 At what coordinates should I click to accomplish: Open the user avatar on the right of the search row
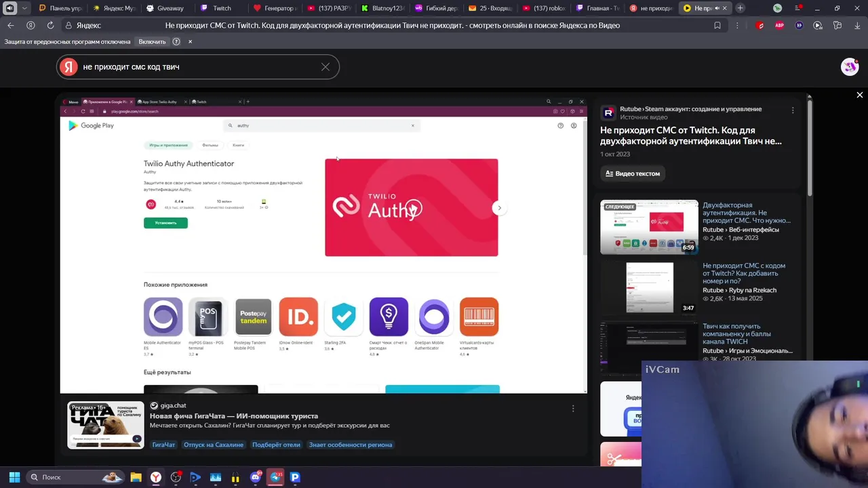(850, 66)
